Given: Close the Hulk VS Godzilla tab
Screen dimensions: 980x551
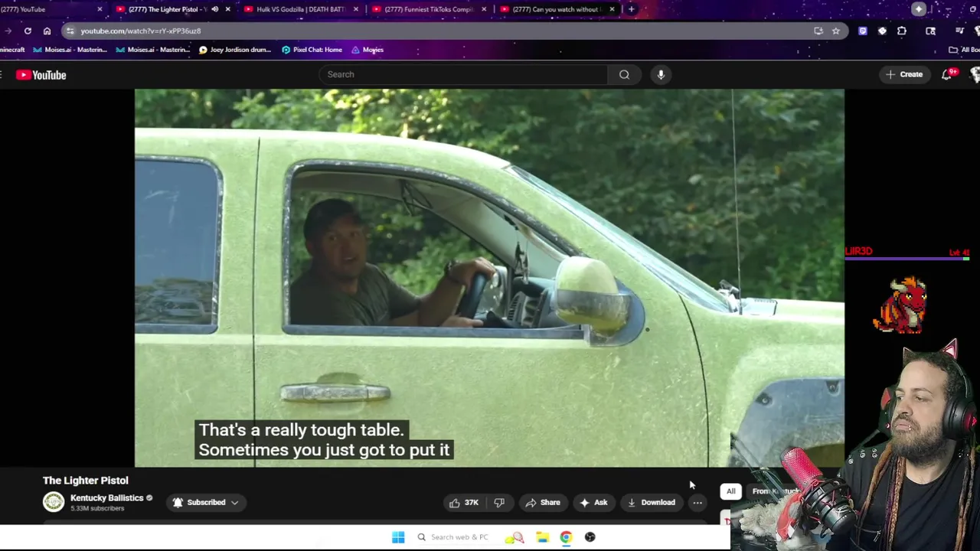Looking at the screenshot, I should click(x=355, y=9).
